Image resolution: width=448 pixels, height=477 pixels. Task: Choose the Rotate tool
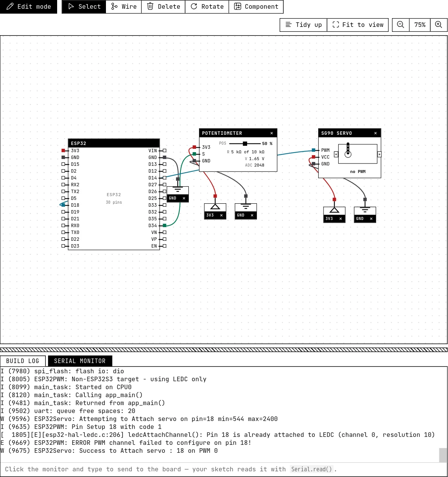pyautogui.click(x=207, y=6)
